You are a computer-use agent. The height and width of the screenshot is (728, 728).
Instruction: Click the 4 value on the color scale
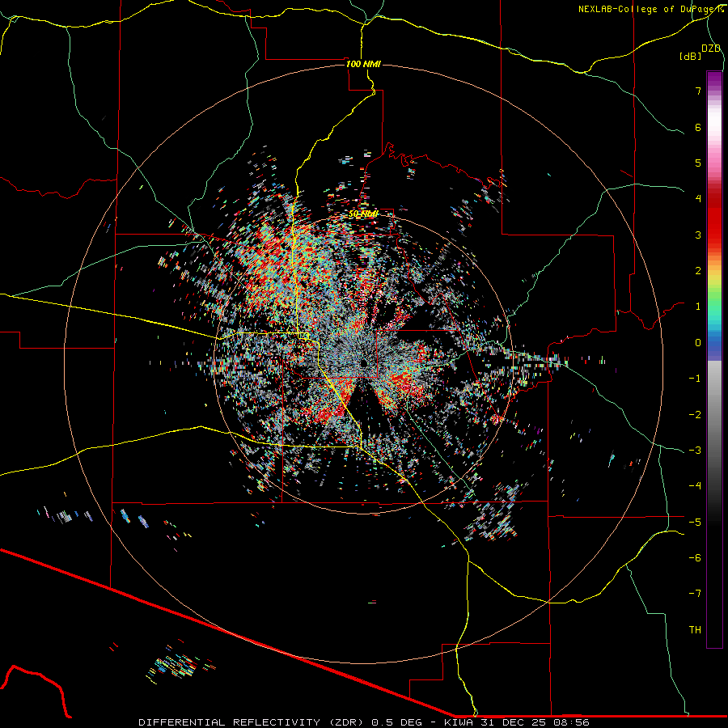(x=698, y=199)
